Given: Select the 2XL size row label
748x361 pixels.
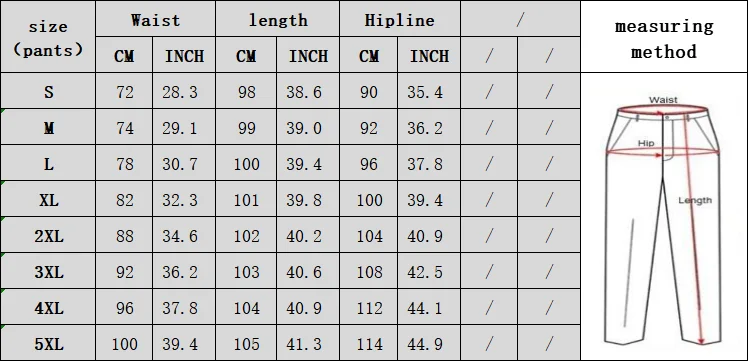Looking at the screenshot, I should click(49, 237).
